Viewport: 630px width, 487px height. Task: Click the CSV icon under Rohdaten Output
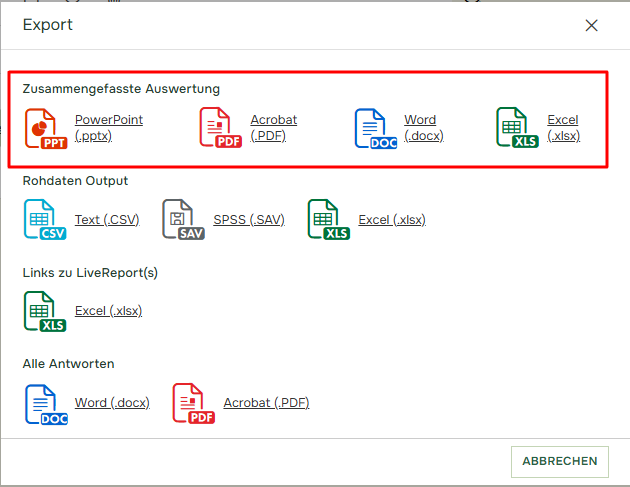pyautogui.click(x=45, y=220)
